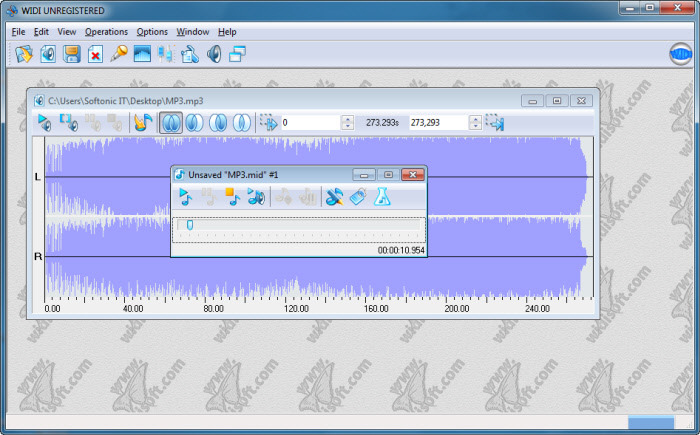
Task: Click the open audio file icon with speaker
Action: (x=48, y=54)
